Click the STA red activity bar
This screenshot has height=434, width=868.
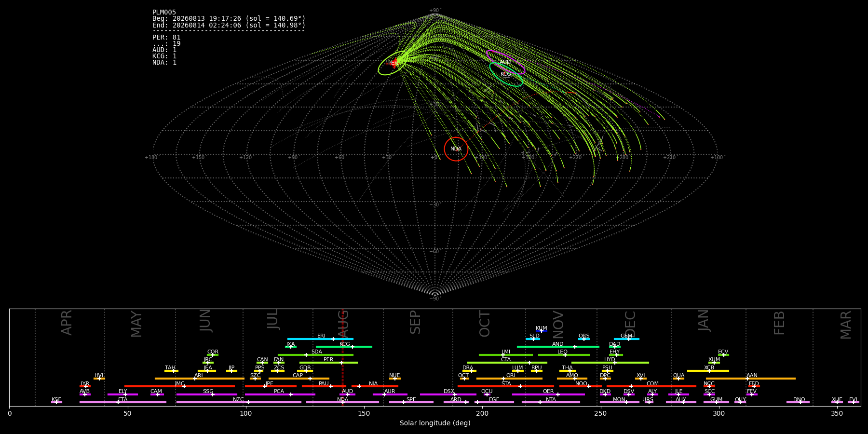click(506, 386)
